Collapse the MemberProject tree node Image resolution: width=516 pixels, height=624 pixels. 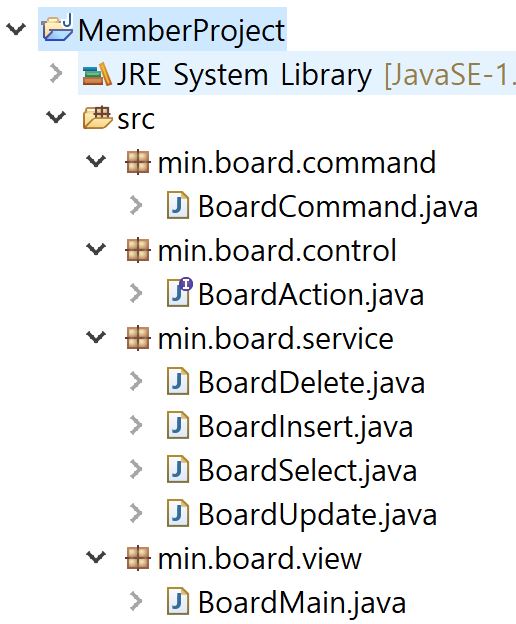coord(16,29)
